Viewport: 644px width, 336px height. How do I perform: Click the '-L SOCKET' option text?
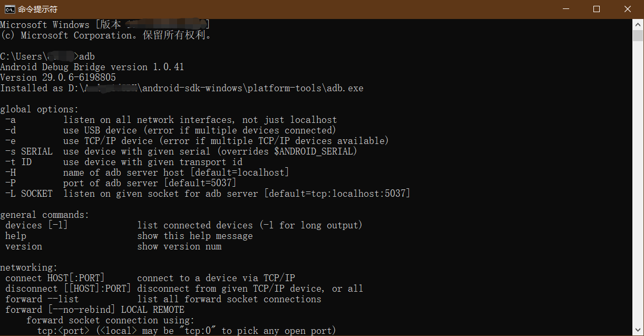pyautogui.click(x=29, y=194)
